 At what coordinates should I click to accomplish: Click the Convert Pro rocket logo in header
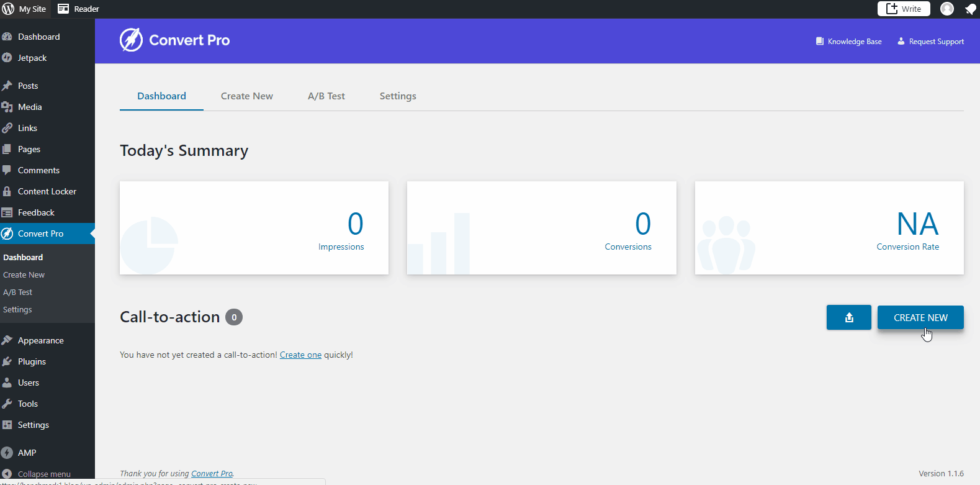(131, 40)
